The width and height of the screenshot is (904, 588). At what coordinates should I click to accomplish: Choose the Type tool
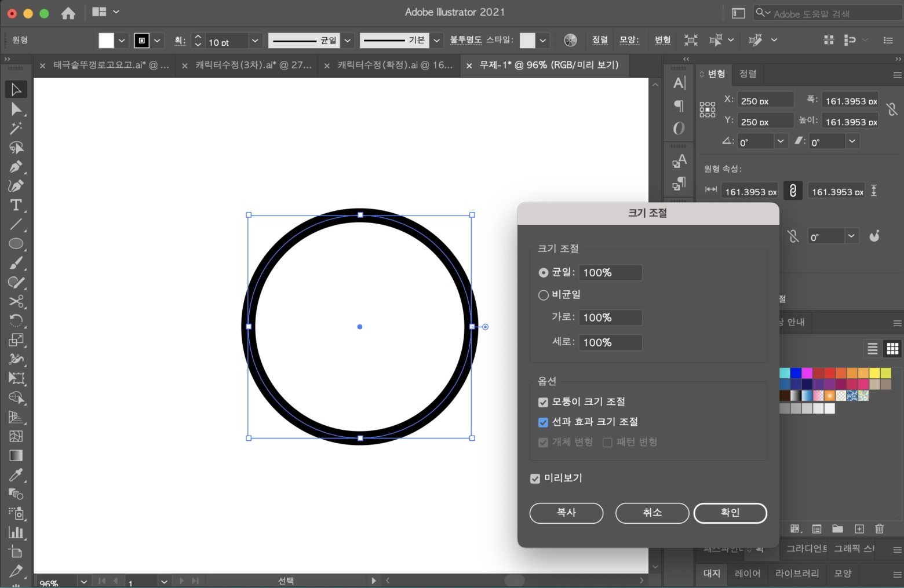16,206
